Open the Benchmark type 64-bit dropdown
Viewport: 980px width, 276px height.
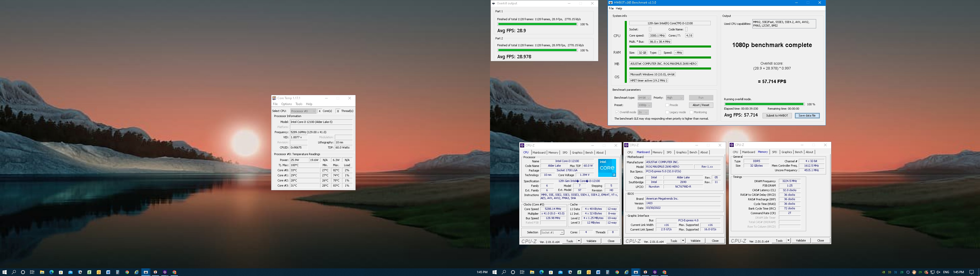[644, 98]
